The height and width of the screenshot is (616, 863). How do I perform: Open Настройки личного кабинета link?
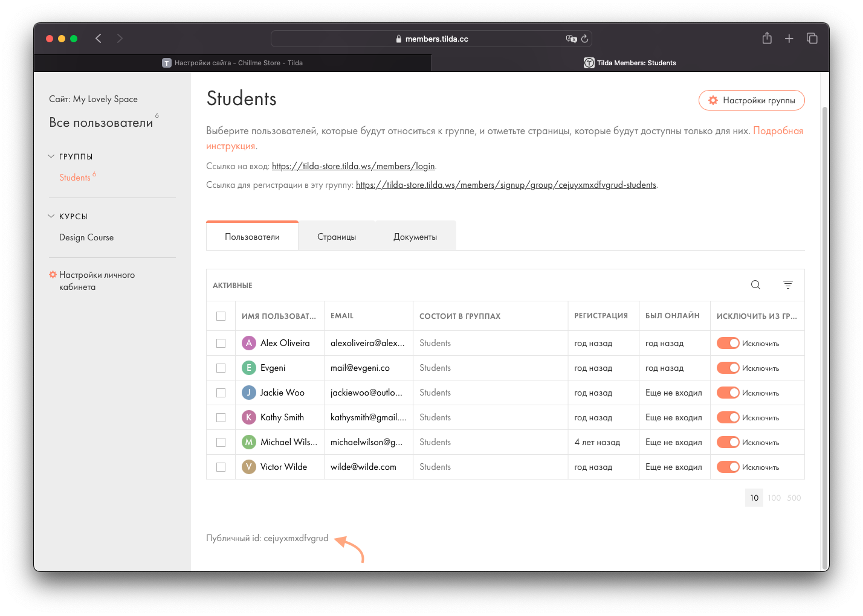coord(97,281)
